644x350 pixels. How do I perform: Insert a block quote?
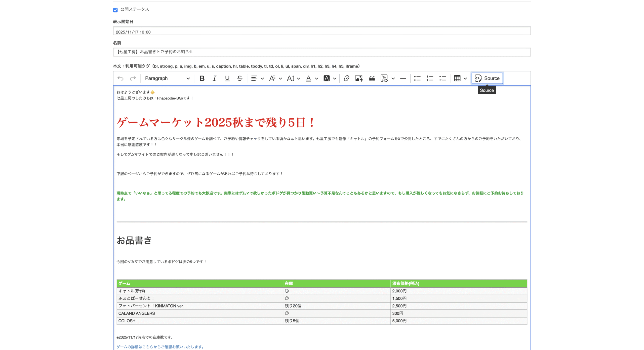[x=372, y=78]
